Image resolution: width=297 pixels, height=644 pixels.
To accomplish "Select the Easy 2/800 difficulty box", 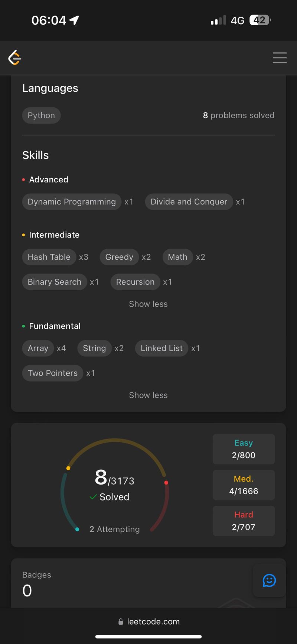I will [244, 449].
